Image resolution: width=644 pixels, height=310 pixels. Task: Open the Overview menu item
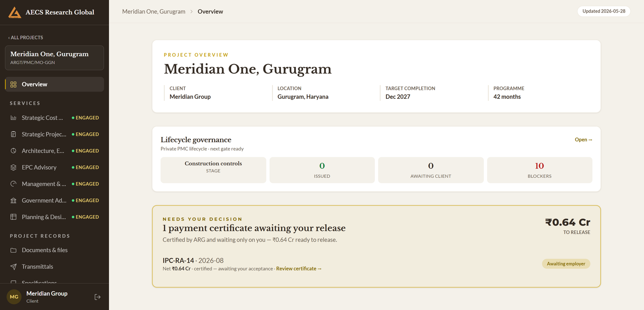tap(54, 84)
